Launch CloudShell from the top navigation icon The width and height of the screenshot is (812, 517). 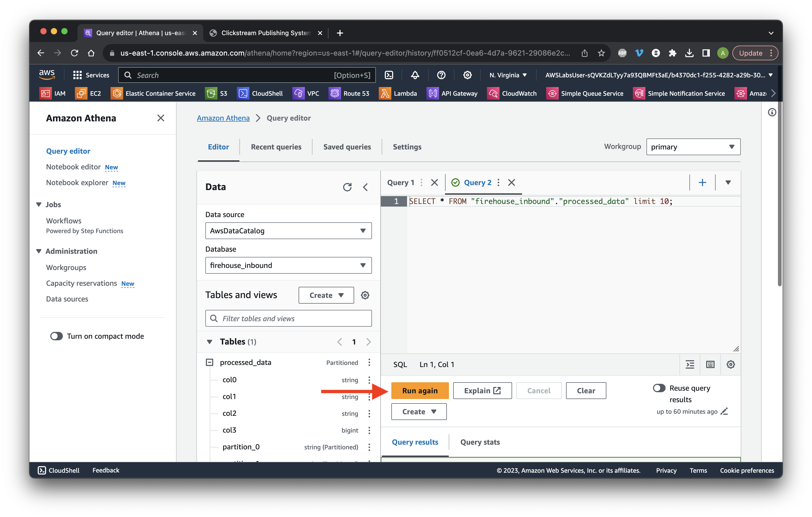tap(389, 75)
